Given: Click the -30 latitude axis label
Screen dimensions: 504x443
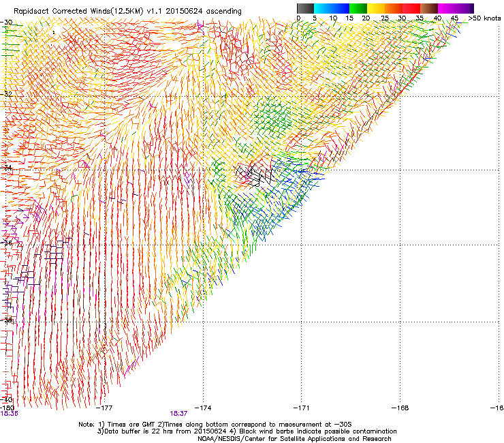Looking at the screenshot, I should click(x=6, y=22).
